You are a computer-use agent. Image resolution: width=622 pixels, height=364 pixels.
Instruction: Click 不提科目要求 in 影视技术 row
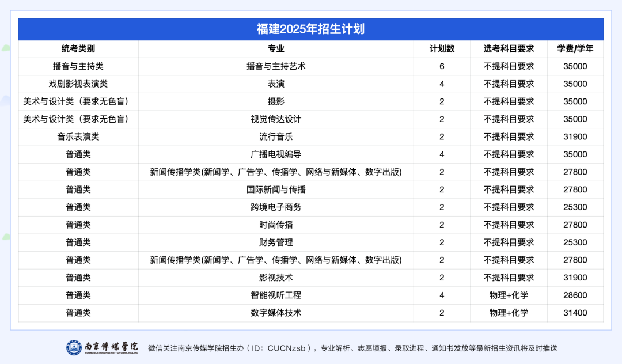[x=509, y=278]
